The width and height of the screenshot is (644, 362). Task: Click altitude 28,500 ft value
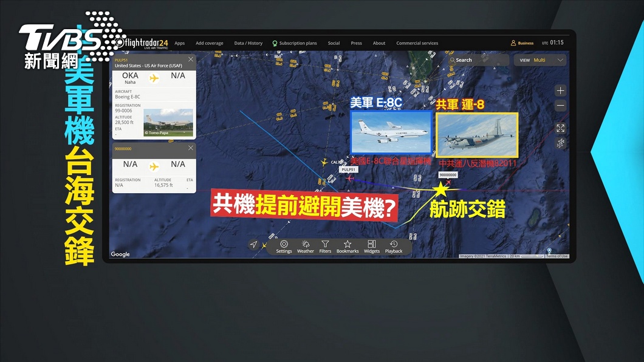pyautogui.click(x=124, y=122)
